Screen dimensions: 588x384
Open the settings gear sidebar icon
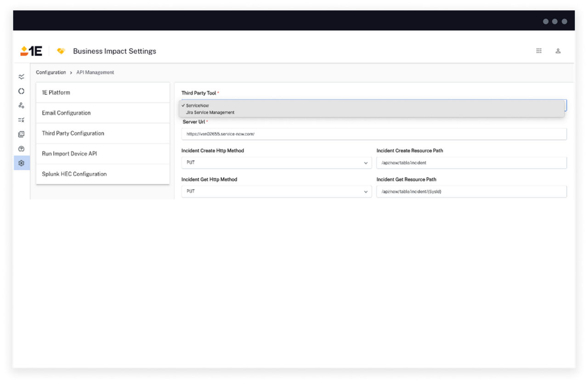tap(21, 163)
